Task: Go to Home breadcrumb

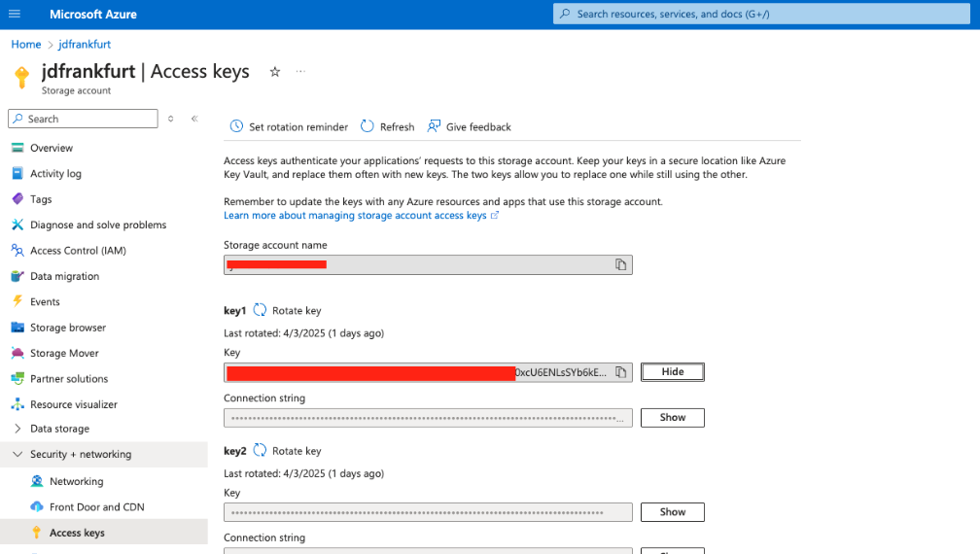Action: (x=25, y=45)
